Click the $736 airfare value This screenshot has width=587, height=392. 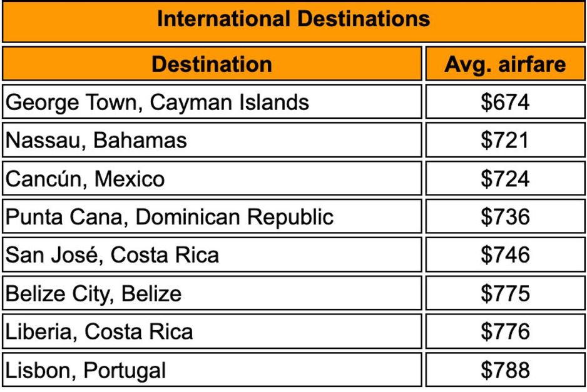[504, 217]
